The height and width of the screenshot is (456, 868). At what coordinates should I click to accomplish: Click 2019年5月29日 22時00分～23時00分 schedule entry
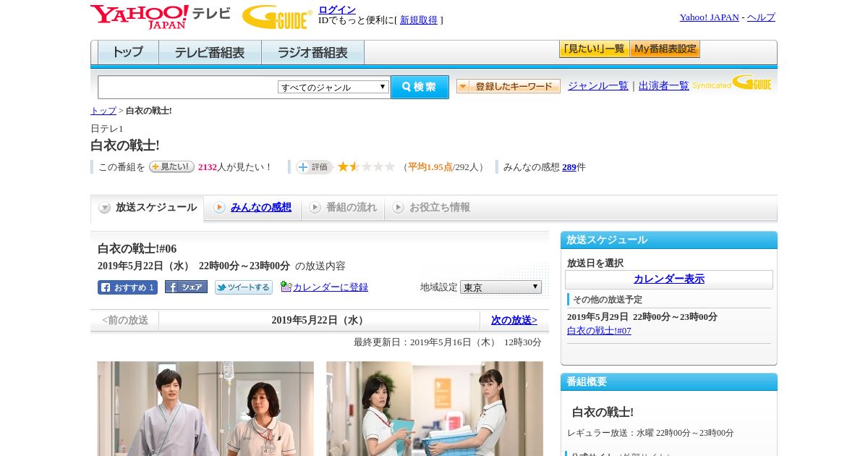(642, 317)
